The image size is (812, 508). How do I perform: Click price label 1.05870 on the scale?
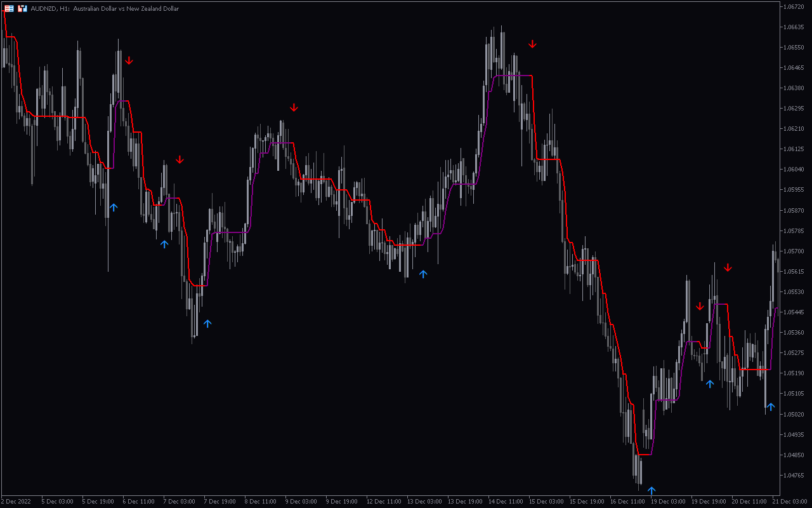pyautogui.click(x=794, y=210)
